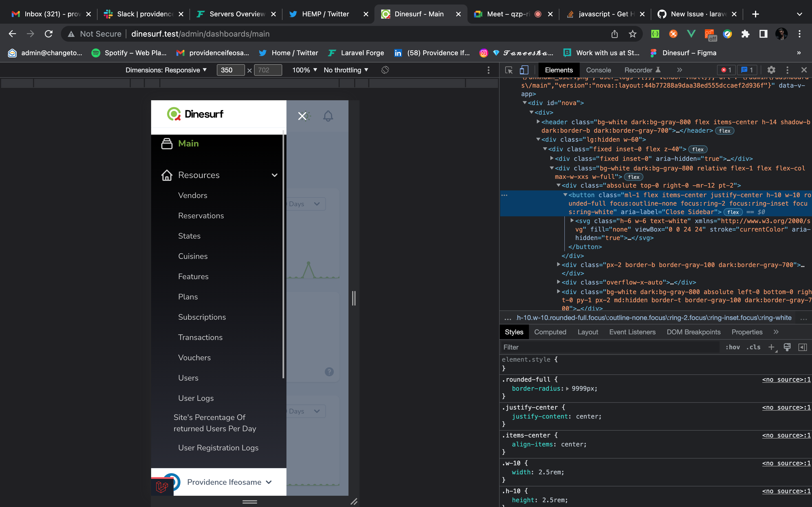Add a new style rule with the plus icon

pyautogui.click(x=772, y=347)
